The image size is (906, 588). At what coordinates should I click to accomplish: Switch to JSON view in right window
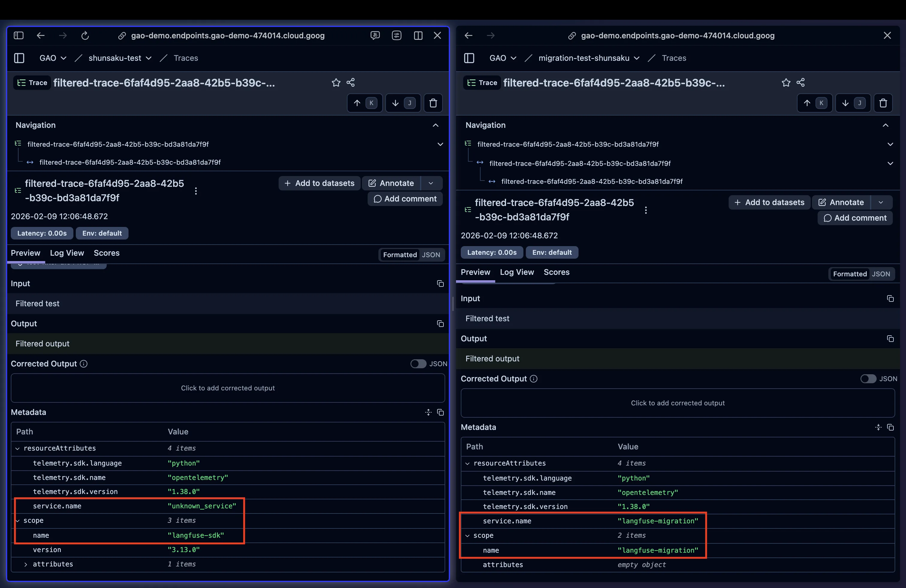click(x=881, y=274)
